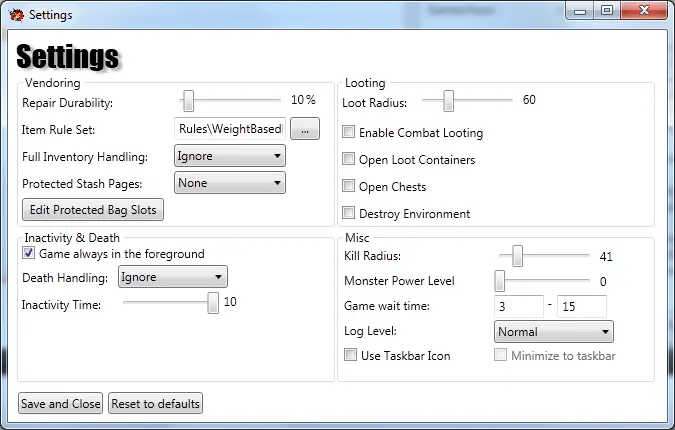
Task: Click Reset to defaults button
Action: pyautogui.click(x=155, y=403)
